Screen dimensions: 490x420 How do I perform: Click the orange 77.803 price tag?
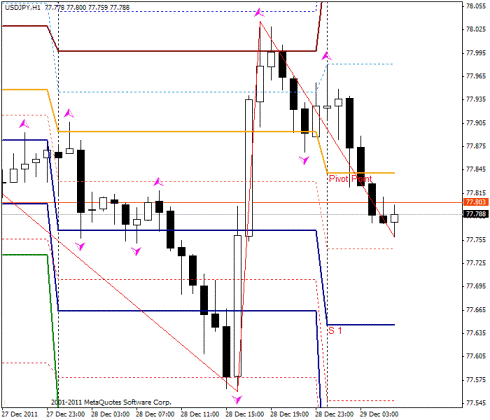click(476, 202)
